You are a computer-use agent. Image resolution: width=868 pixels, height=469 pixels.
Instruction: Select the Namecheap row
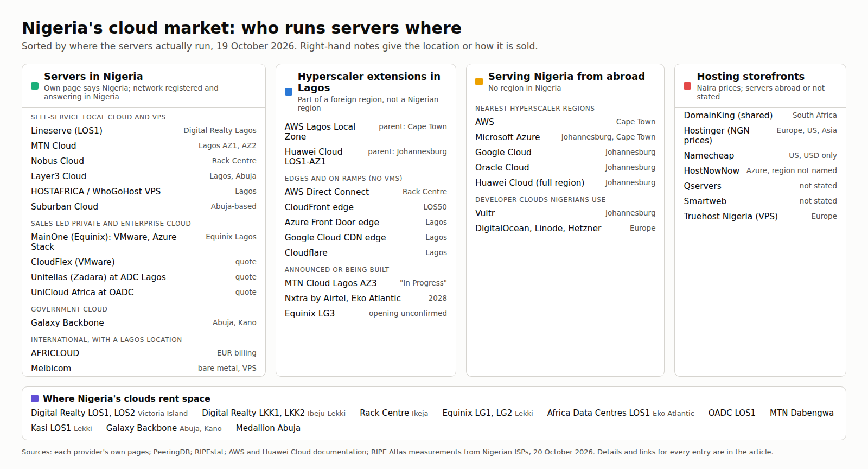pos(760,155)
